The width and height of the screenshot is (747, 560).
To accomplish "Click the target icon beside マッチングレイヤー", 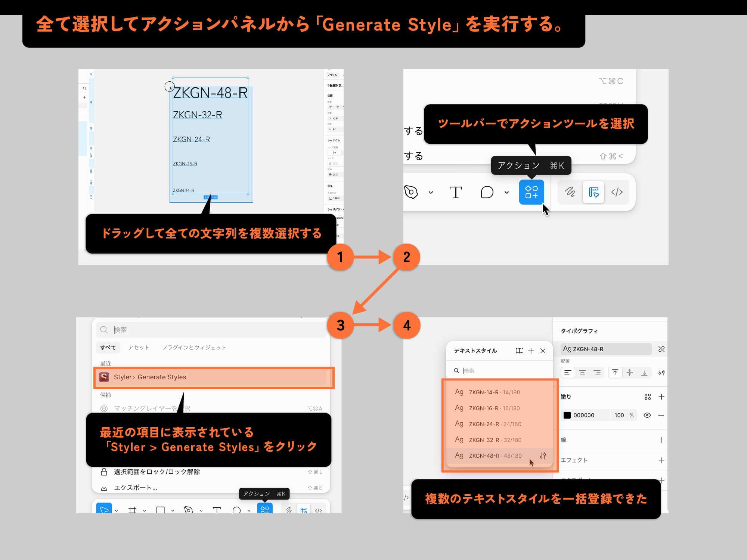I will pos(104,409).
